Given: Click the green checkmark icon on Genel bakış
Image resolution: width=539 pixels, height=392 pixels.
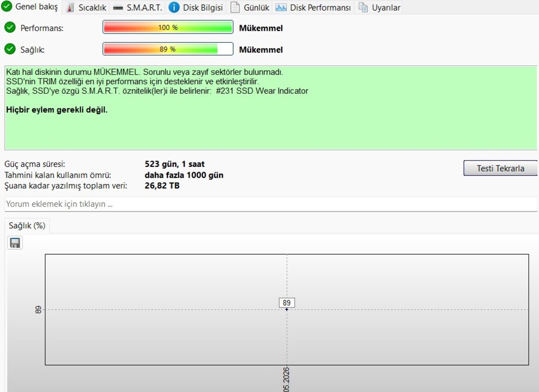Looking at the screenshot, I should [x=6, y=6].
